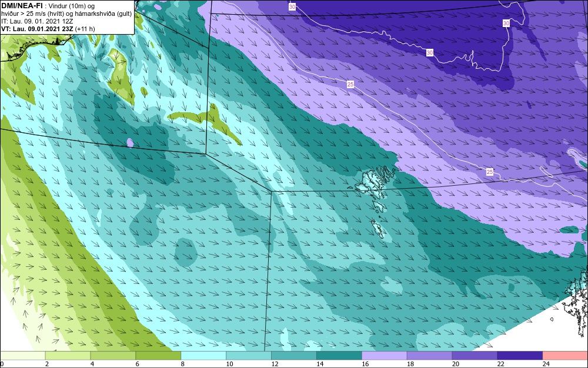Click the 0–2 m/s pale yellow legend swatch
This screenshot has height=368, width=588.
(x=22, y=356)
